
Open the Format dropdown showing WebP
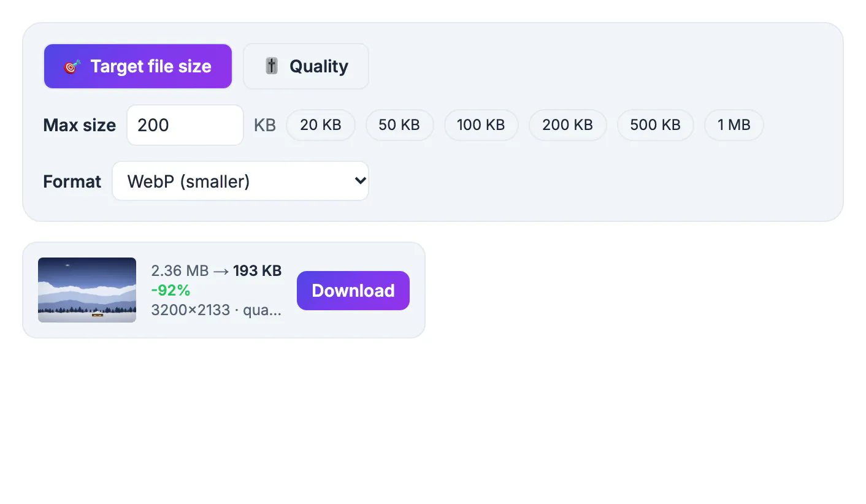click(x=240, y=181)
